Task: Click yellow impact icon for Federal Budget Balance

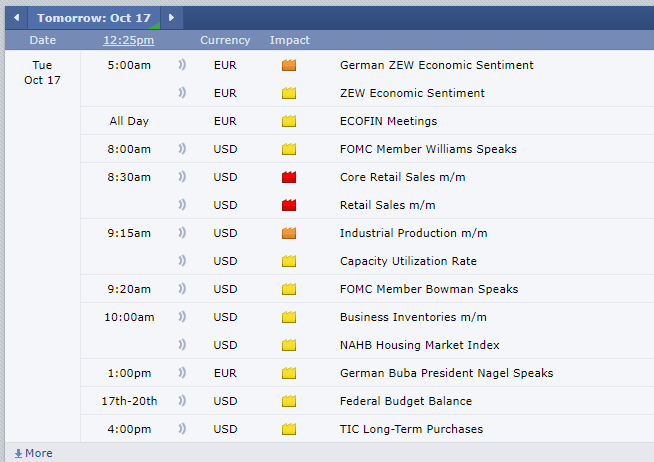Action: coord(289,401)
